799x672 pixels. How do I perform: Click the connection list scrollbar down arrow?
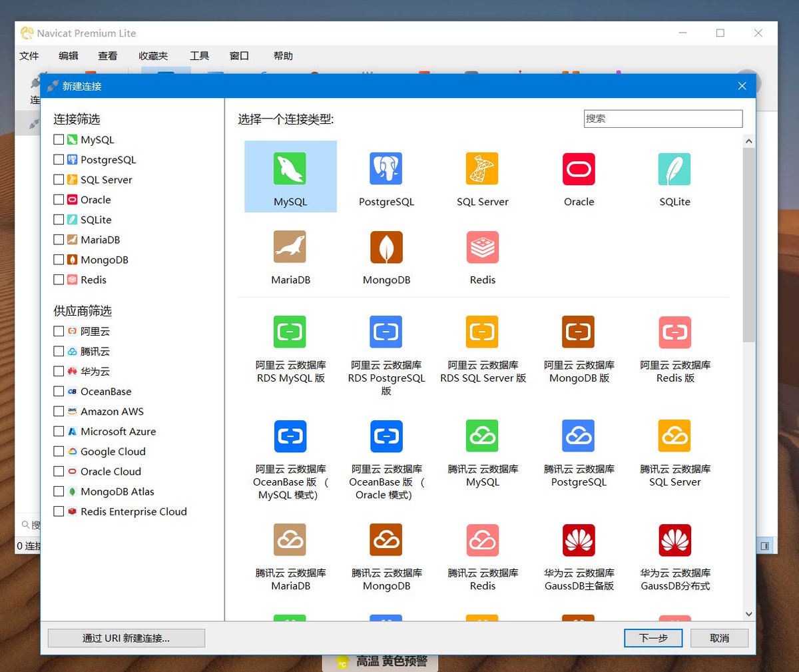749,614
